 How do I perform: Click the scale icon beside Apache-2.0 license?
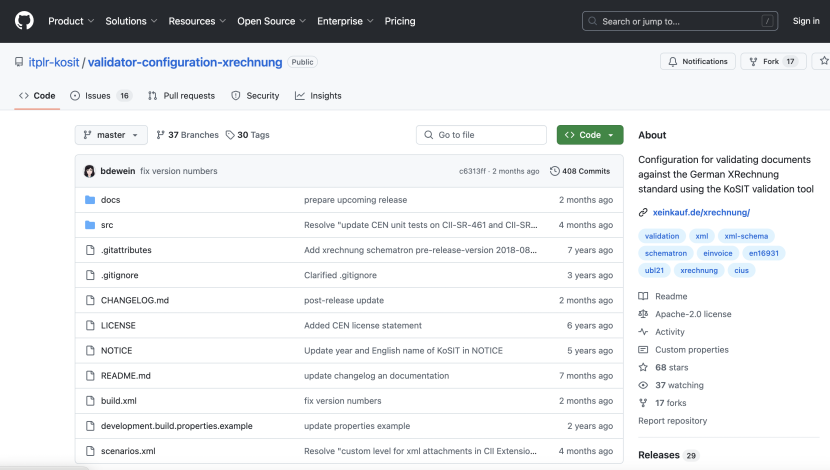(x=643, y=314)
